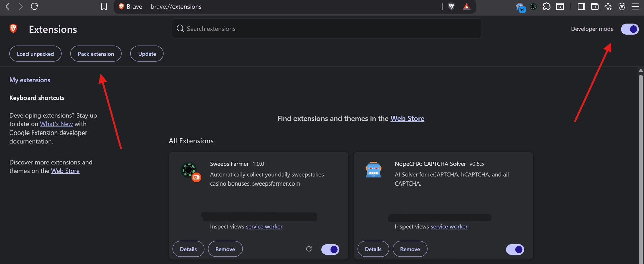The height and width of the screenshot is (264, 644).
Task: Reload the extensions page
Action: tap(34, 6)
